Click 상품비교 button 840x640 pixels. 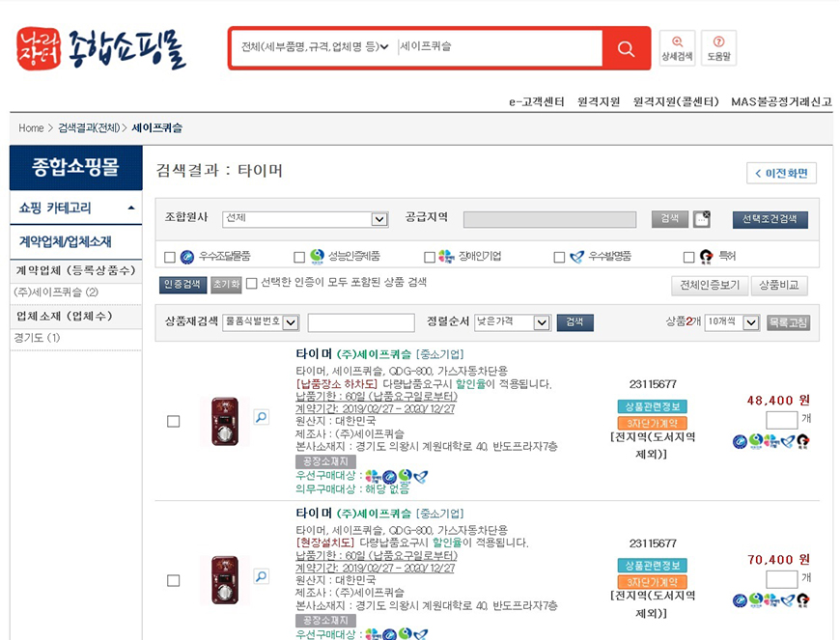(x=779, y=286)
